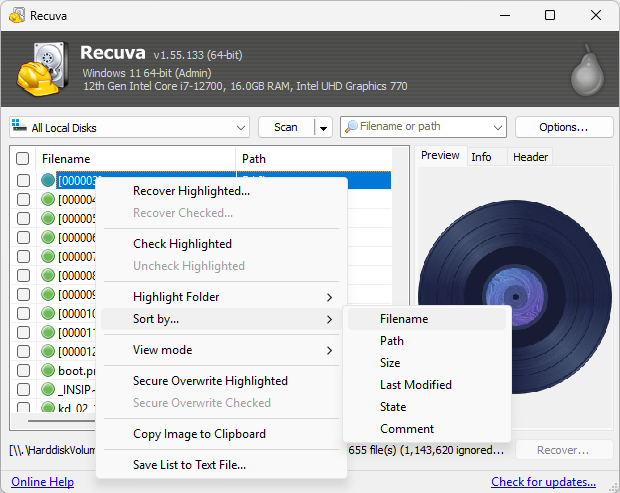Image resolution: width=620 pixels, height=493 pixels.
Task: Switch to the Header tab
Action: coord(530,157)
